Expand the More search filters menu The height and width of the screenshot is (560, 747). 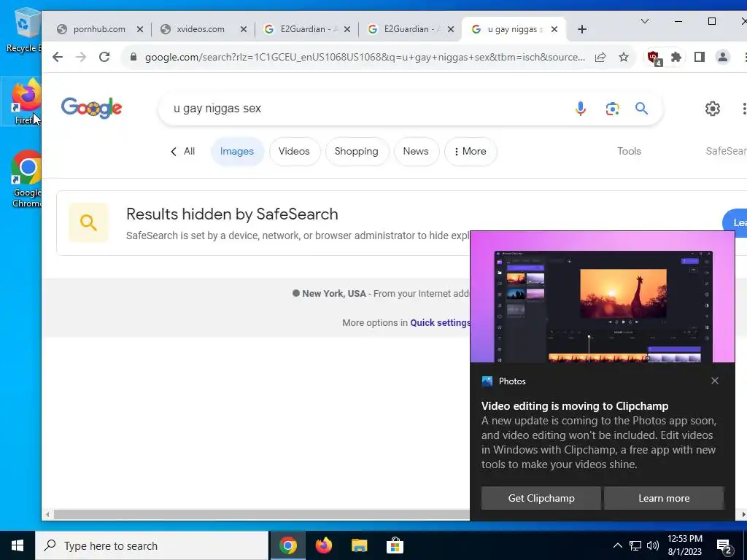point(471,152)
